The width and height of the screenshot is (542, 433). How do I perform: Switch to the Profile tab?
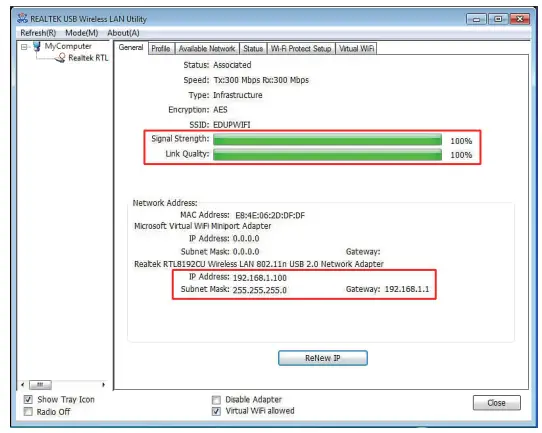click(x=161, y=49)
